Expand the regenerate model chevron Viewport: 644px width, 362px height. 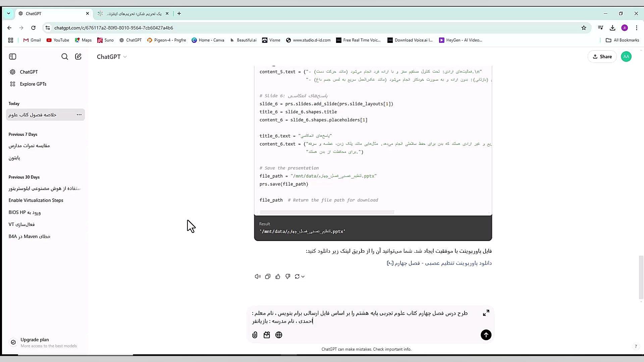[303, 277]
